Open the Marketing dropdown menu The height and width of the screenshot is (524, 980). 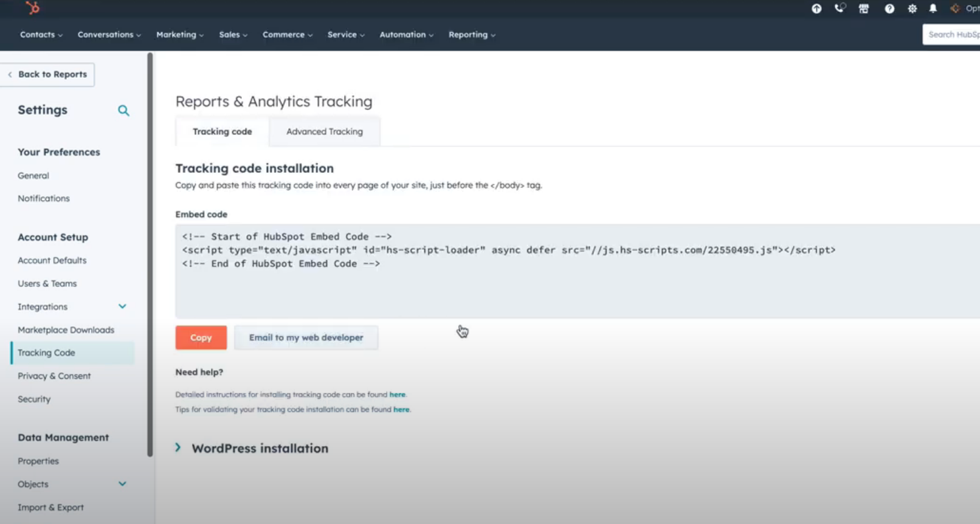point(180,35)
